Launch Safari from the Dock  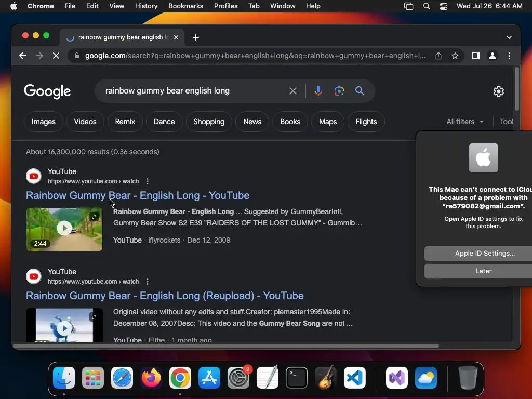point(122,378)
